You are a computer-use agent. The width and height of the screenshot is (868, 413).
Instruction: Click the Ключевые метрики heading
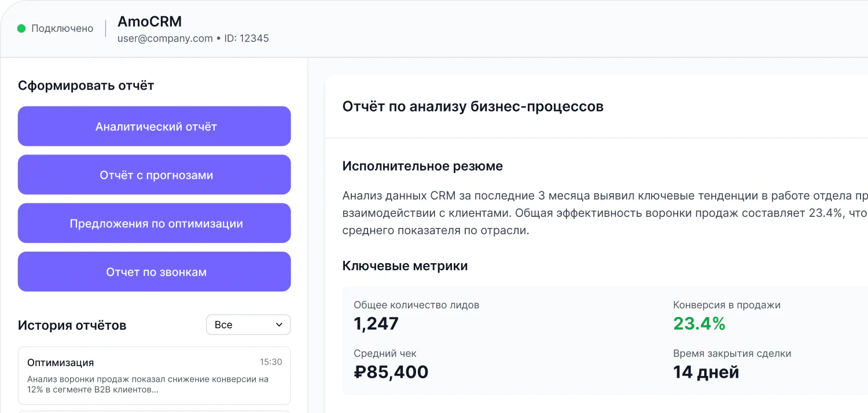click(405, 266)
